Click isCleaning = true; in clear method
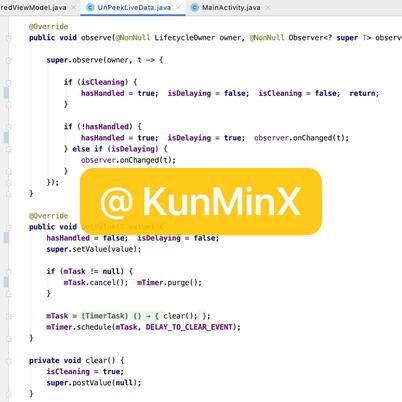The height and width of the screenshot is (402, 402). coord(85,371)
